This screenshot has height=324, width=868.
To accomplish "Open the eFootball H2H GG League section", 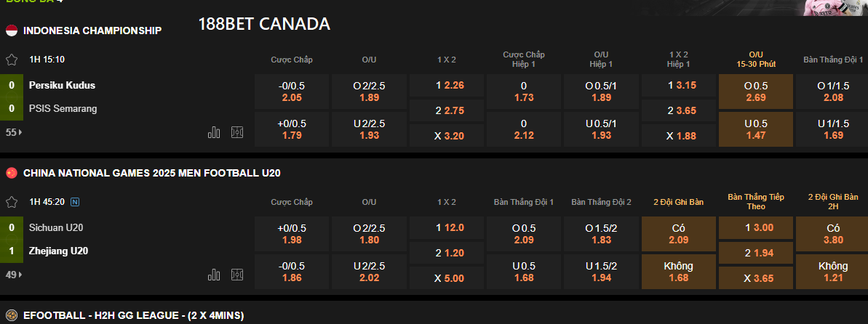I will tap(133, 315).
